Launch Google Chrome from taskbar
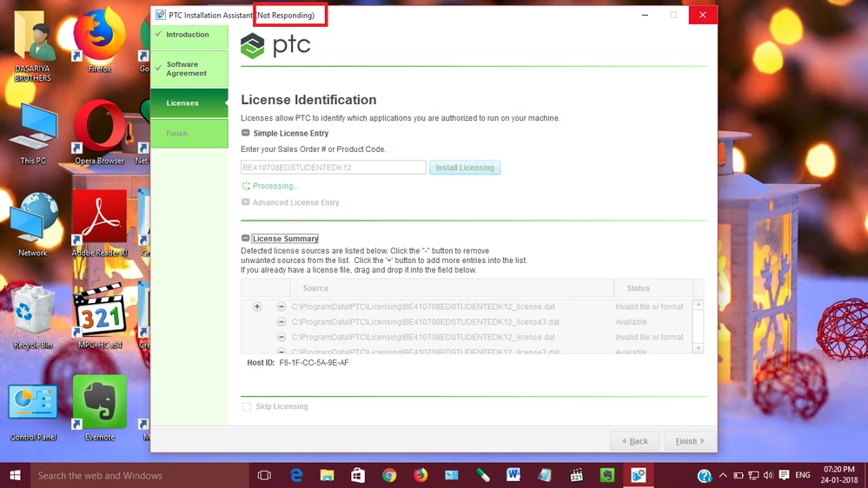 coord(389,475)
